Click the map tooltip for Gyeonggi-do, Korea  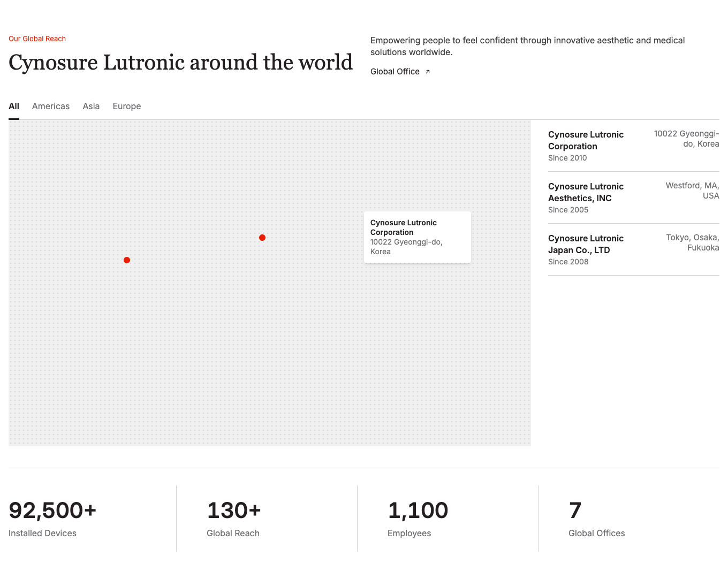(x=418, y=237)
